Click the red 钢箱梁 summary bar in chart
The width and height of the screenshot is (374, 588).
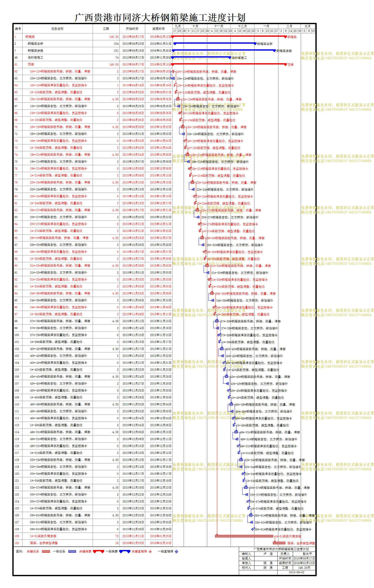[x=229, y=36]
